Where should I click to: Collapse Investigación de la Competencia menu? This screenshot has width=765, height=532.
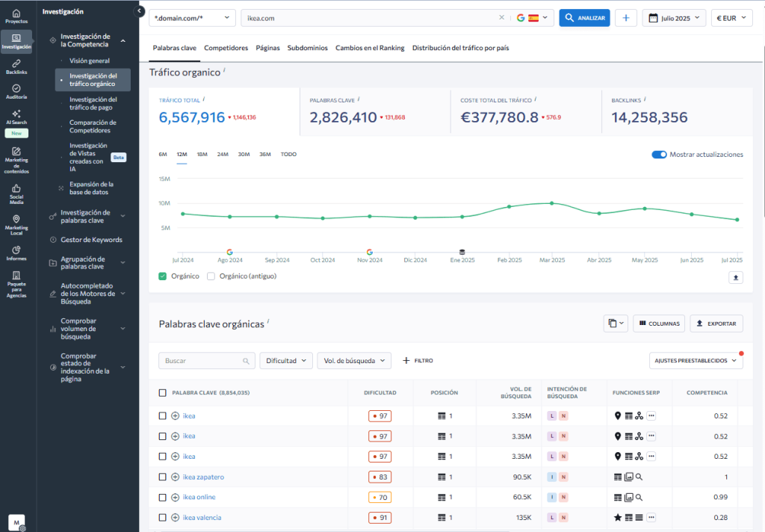[x=123, y=40]
